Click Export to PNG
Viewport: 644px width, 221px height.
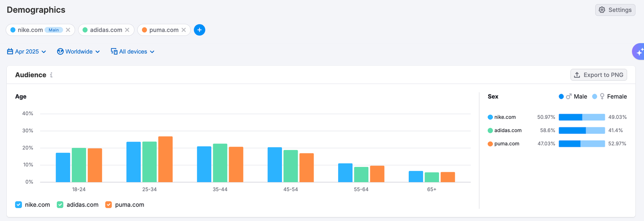599,75
